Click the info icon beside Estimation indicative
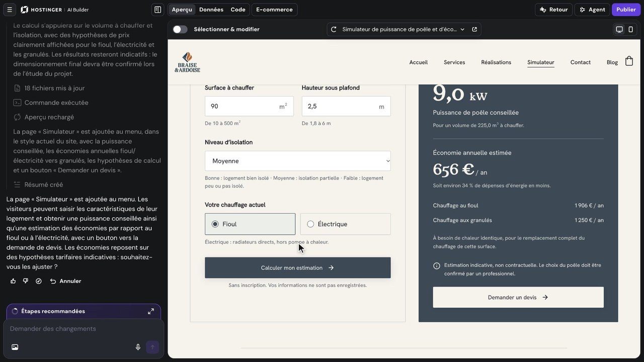The image size is (644, 362). [437, 265]
